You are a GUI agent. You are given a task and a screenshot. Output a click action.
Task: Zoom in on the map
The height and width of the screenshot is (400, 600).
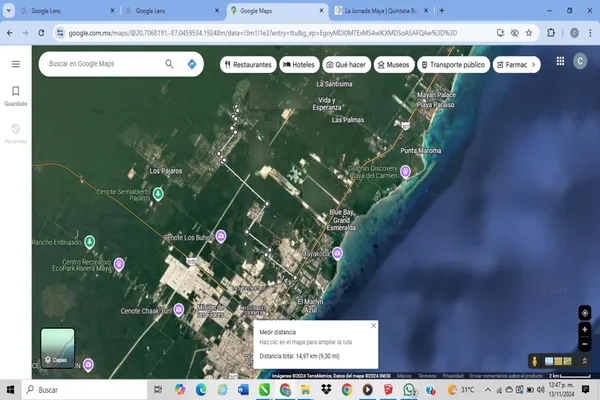585,329
